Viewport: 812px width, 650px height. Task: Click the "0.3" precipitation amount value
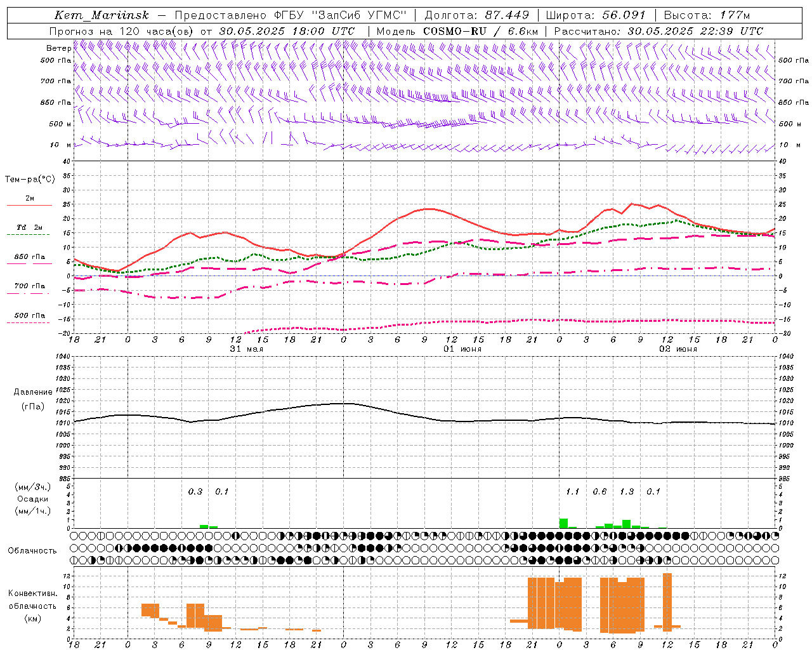coord(195,492)
